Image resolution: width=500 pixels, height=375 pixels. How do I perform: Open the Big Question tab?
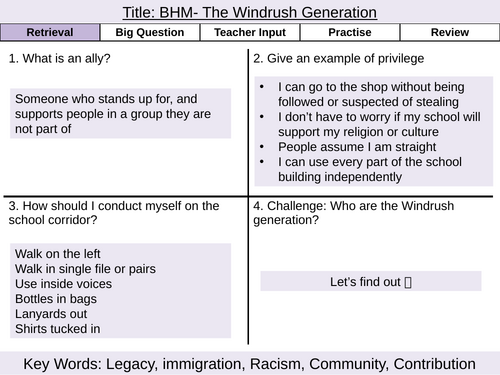pyautogui.click(x=150, y=32)
